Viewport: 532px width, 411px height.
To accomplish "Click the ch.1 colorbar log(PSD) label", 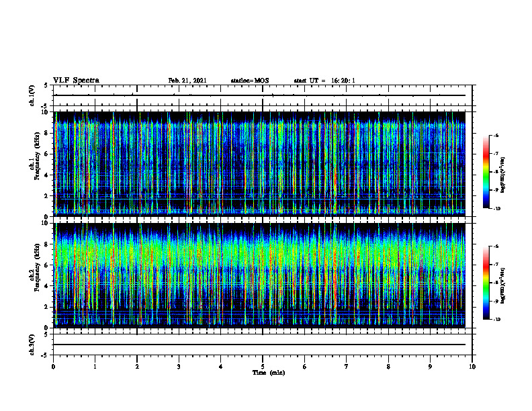I will click(502, 175).
